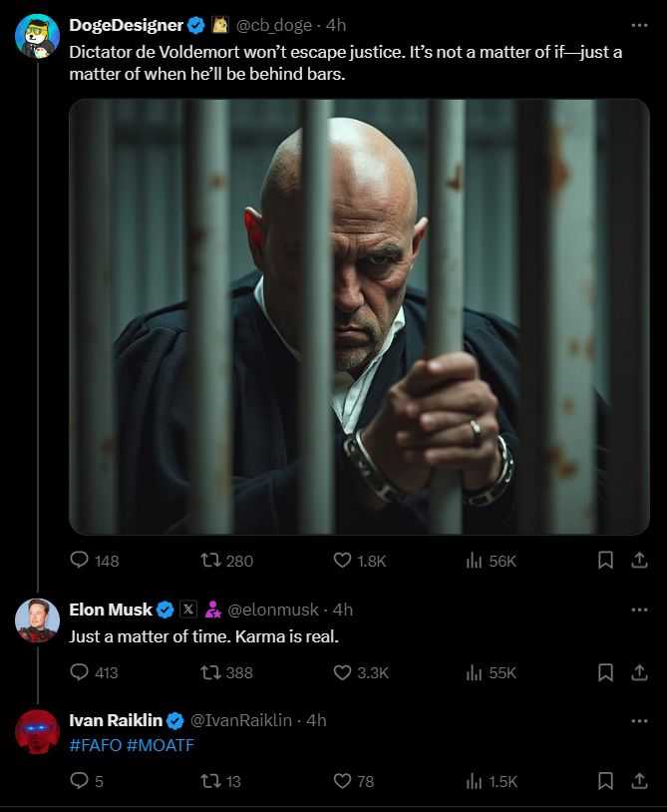This screenshot has width=667, height=812.
Task: Reply to DogeDesigner's post
Action: point(80,561)
